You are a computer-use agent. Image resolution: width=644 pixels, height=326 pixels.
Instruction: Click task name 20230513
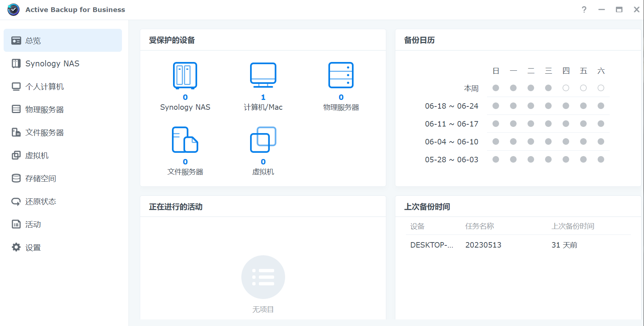[483, 245]
